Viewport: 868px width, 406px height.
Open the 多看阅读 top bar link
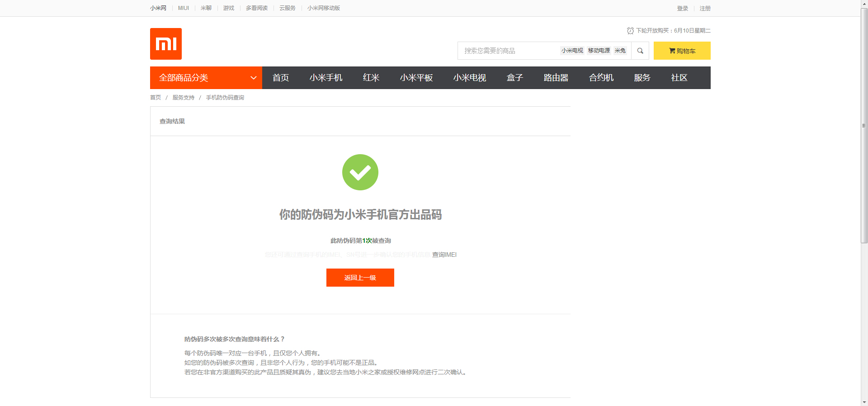point(257,8)
